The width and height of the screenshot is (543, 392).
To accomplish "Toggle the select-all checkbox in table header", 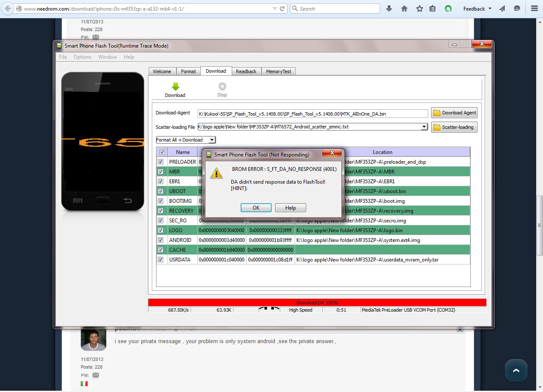I will tap(162, 152).
